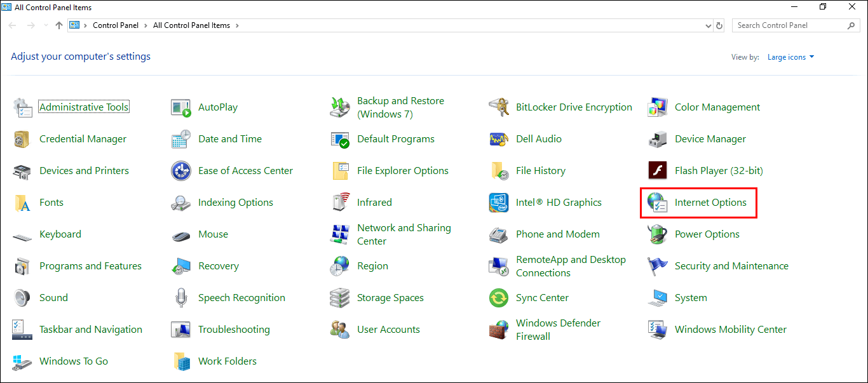
Task: Open the Windows To Go icon
Action: tap(22, 361)
